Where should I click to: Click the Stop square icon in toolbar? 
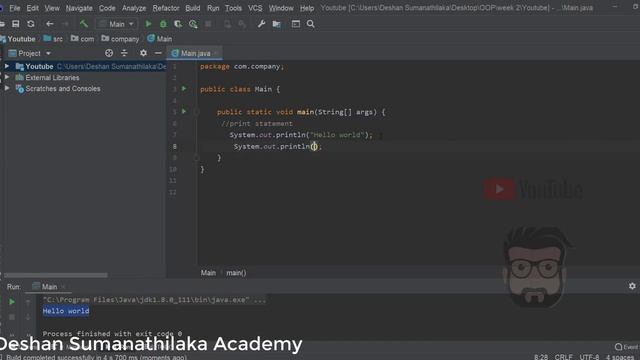[x=208, y=24]
